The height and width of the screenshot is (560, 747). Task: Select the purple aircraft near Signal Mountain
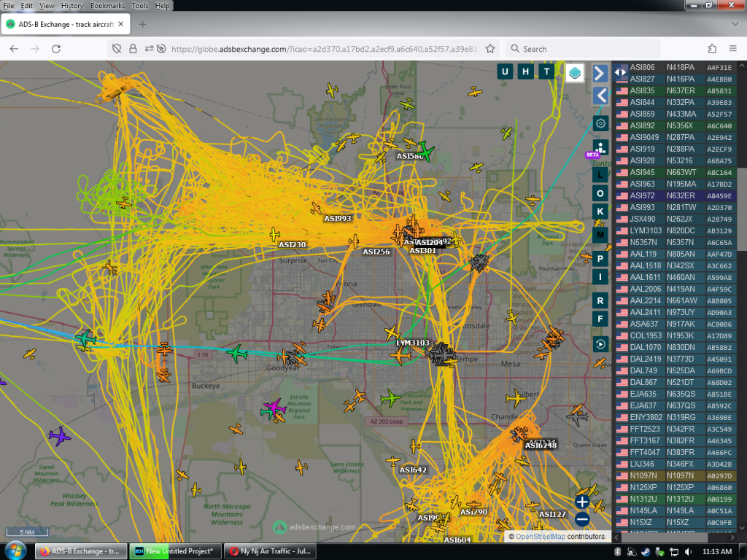point(60,436)
